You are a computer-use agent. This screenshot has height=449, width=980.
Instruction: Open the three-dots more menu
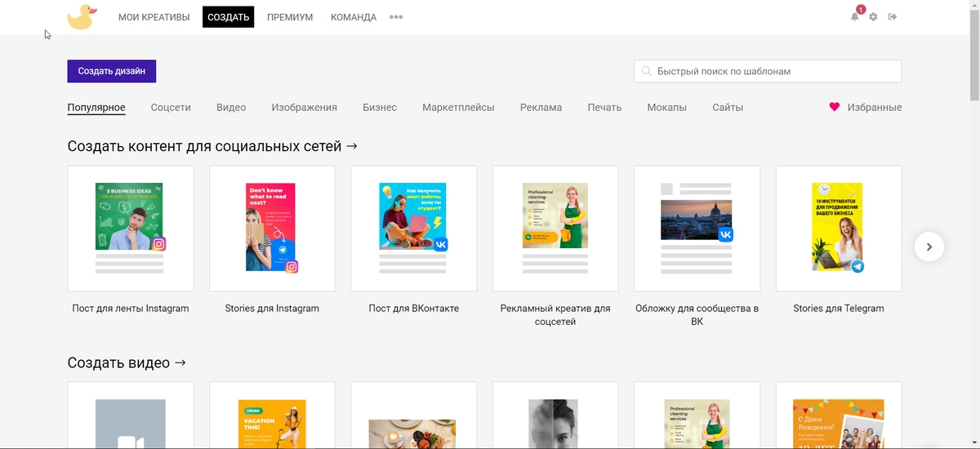pos(396,17)
